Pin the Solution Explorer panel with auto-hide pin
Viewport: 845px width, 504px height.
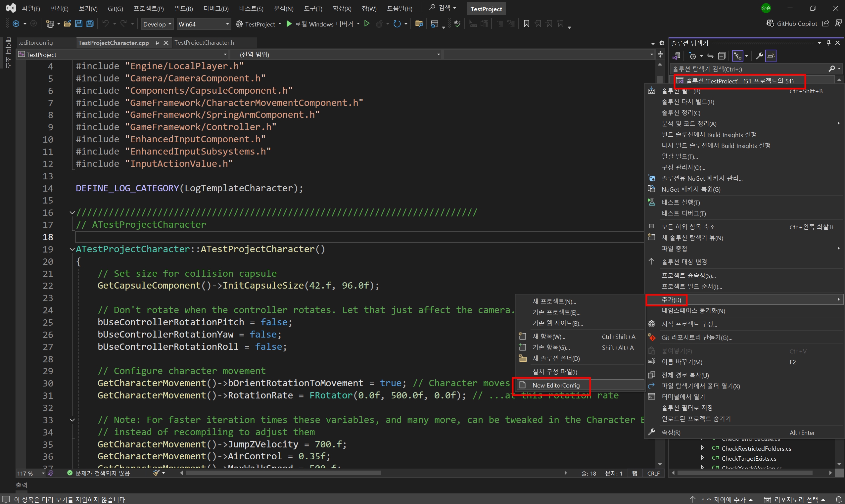(829, 43)
